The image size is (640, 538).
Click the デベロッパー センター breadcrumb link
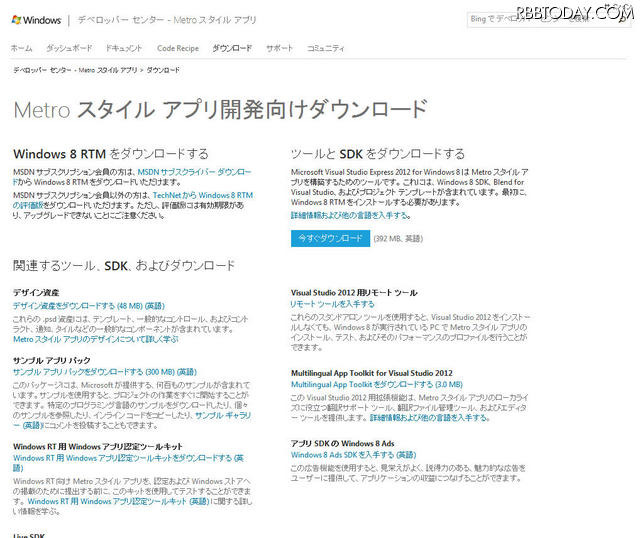(75, 70)
